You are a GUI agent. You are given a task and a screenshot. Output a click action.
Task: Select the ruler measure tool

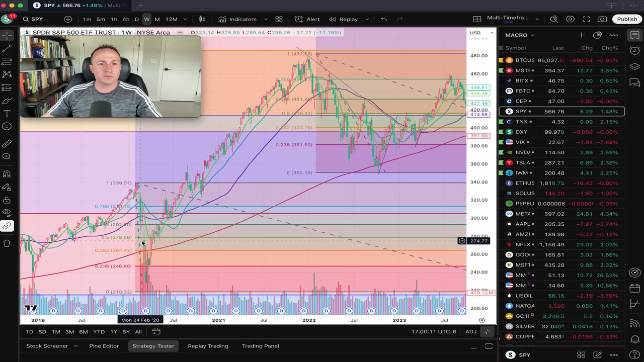(7, 144)
